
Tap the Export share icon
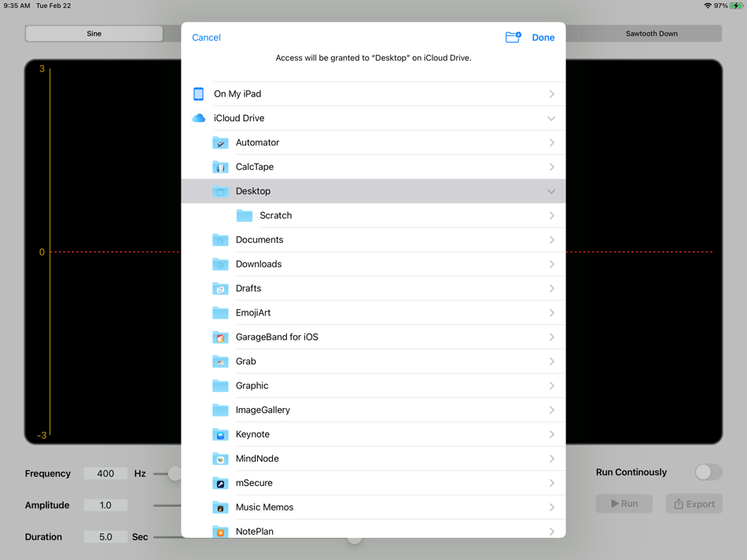[679, 503]
